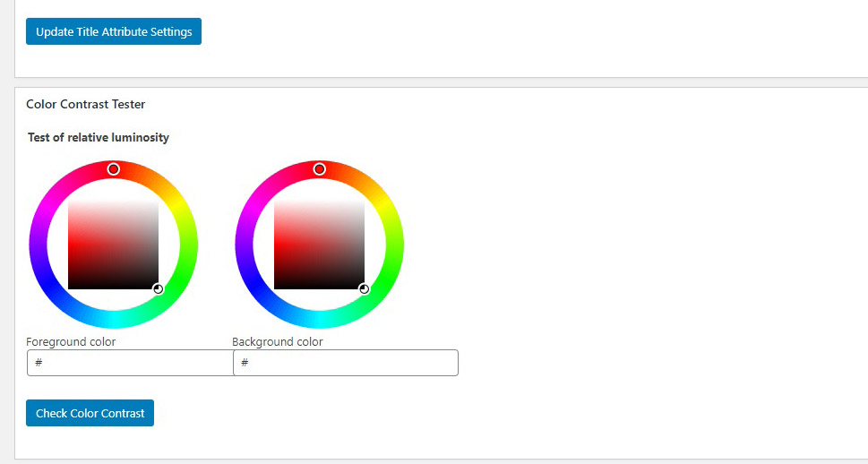Click foreground saturation square marker handle

(x=159, y=289)
